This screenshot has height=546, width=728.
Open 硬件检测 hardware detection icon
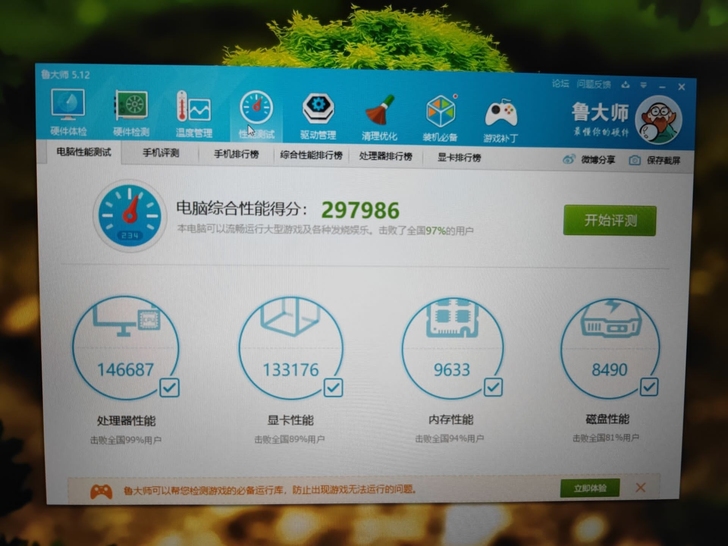(131, 113)
